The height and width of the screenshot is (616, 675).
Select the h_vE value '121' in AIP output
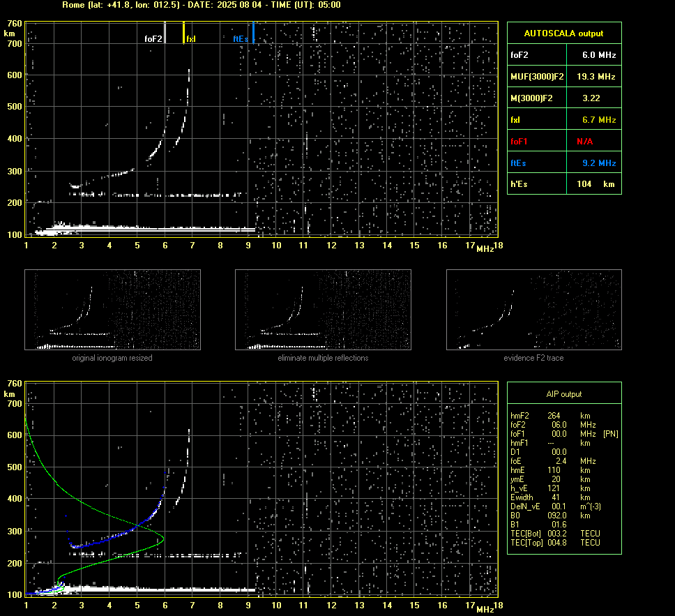(x=553, y=488)
